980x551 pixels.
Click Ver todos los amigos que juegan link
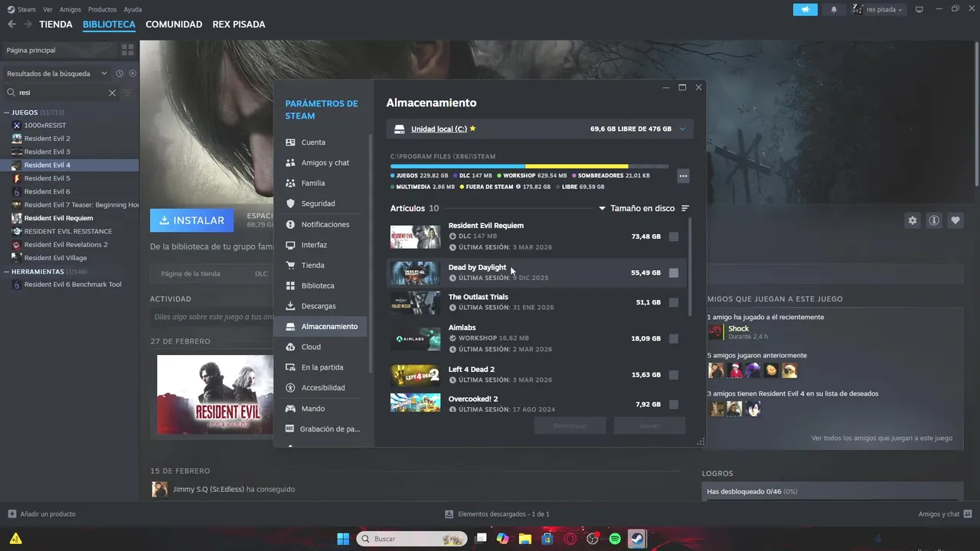pyautogui.click(x=882, y=438)
